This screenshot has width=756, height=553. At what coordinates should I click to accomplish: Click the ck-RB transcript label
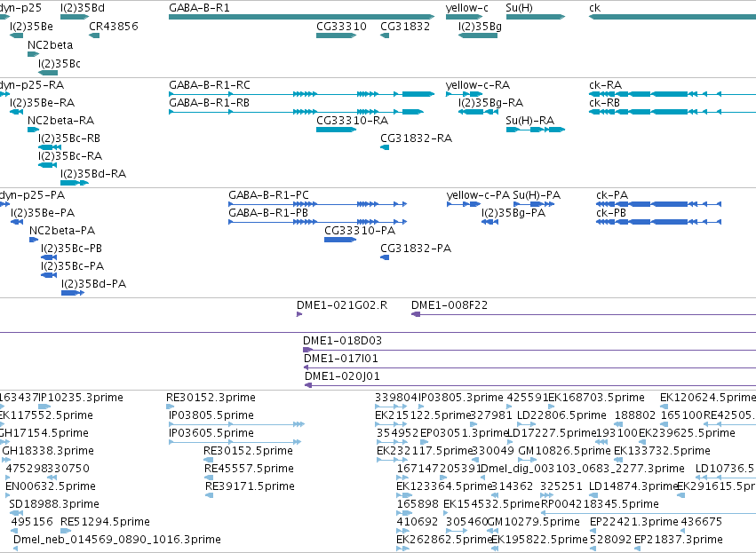click(604, 103)
